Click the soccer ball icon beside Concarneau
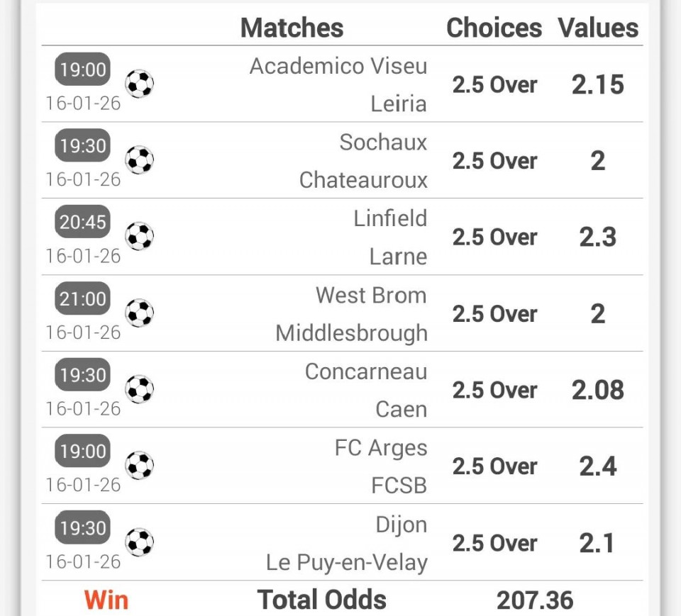 coord(140,389)
